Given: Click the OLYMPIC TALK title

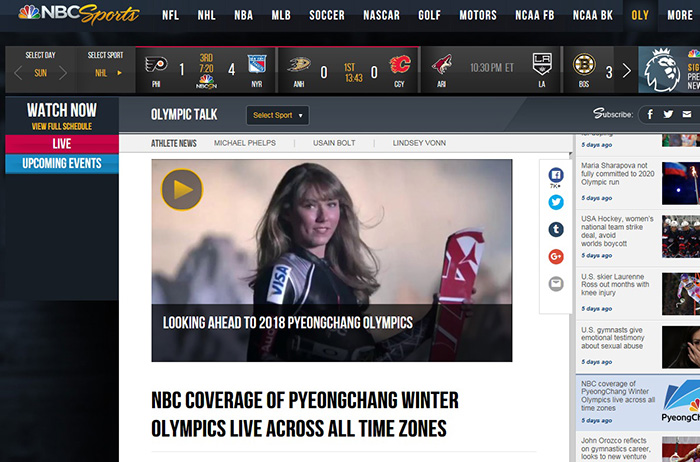Looking at the screenshot, I should (x=184, y=115).
